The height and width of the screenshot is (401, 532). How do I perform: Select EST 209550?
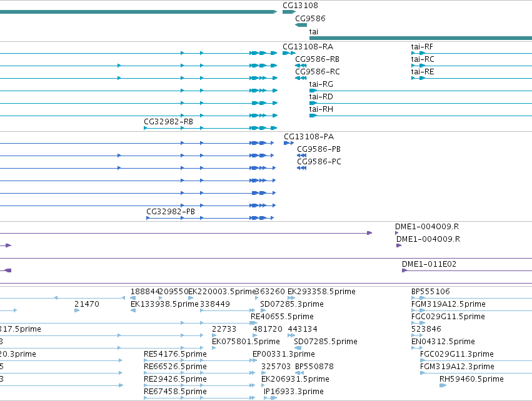click(173, 292)
